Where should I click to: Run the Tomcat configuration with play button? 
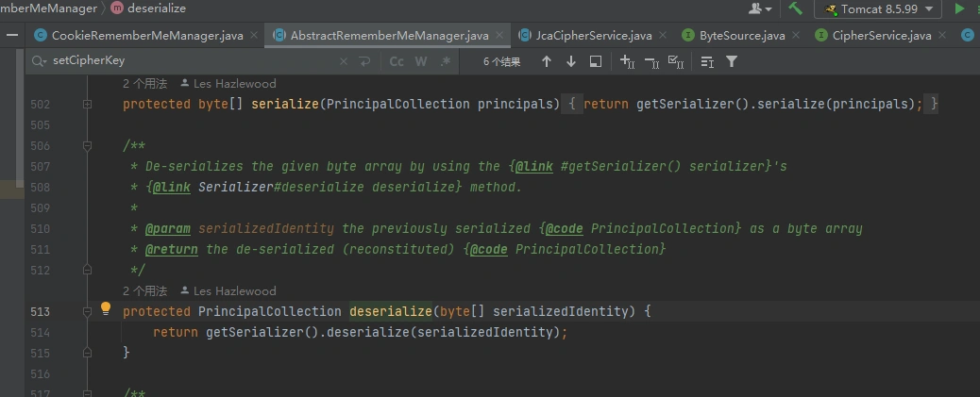[959, 8]
